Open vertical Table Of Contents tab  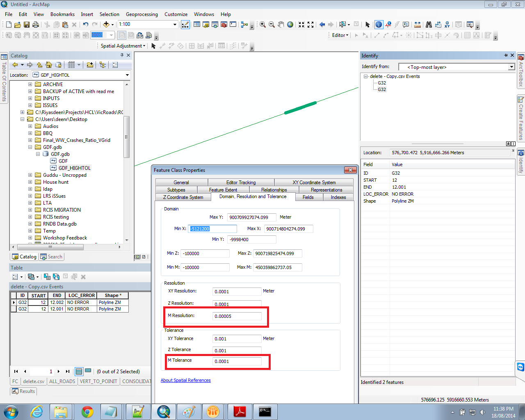click(4, 78)
